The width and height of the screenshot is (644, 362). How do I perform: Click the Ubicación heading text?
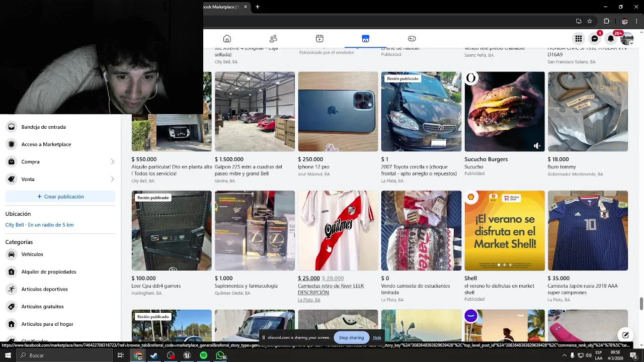point(18,214)
